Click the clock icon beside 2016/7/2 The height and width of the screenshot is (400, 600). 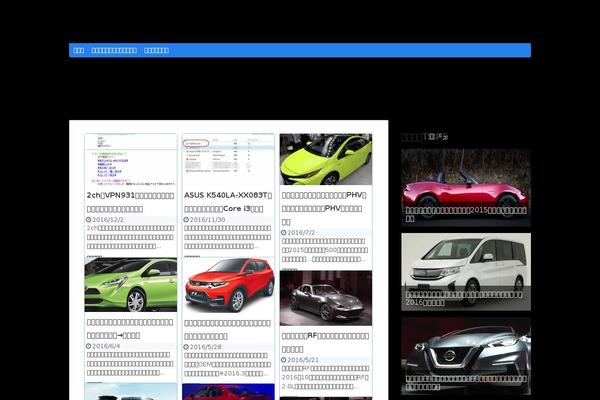pos(284,232)
